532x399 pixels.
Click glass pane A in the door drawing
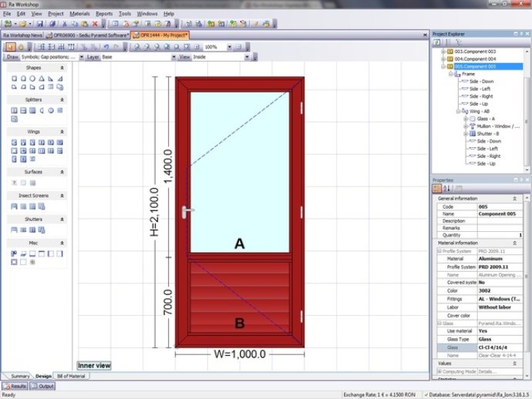point(240,173)
